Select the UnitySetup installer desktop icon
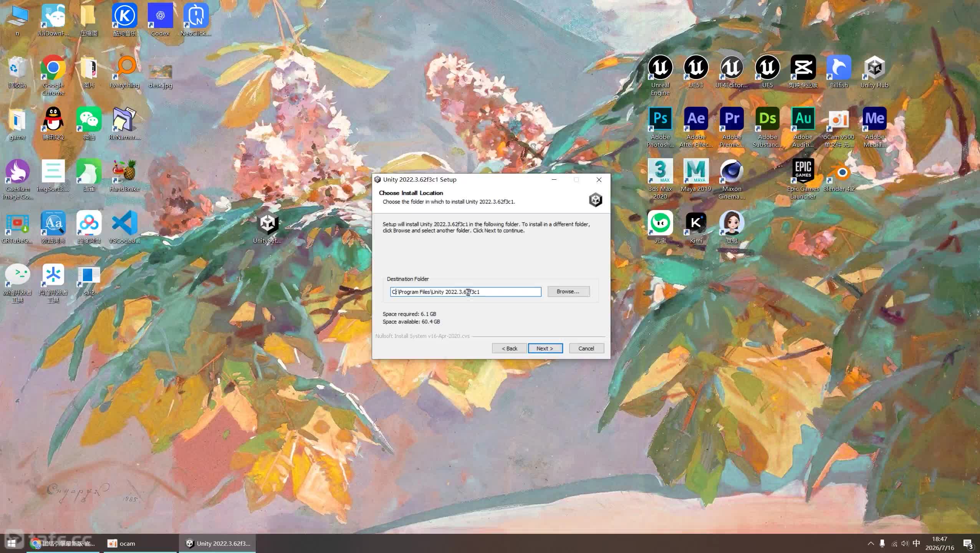 (267, 228)
